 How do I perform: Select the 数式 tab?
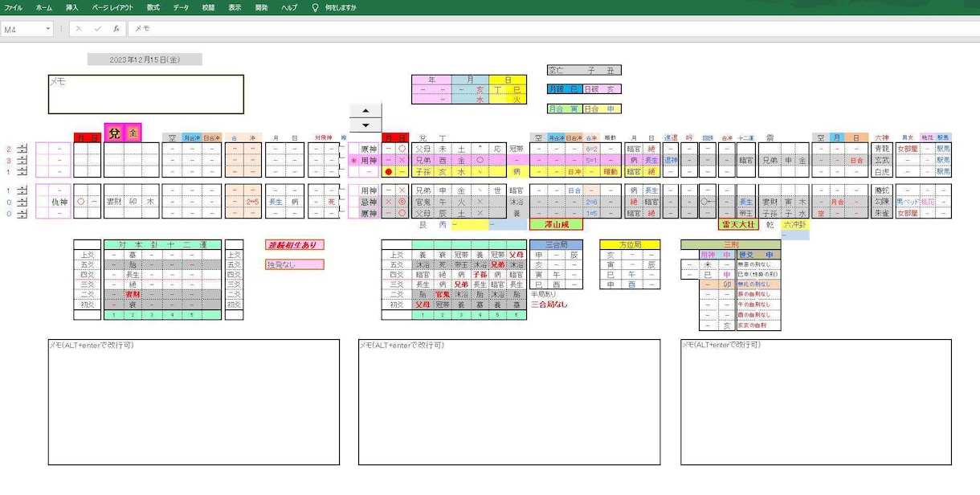tap(153, 7)
